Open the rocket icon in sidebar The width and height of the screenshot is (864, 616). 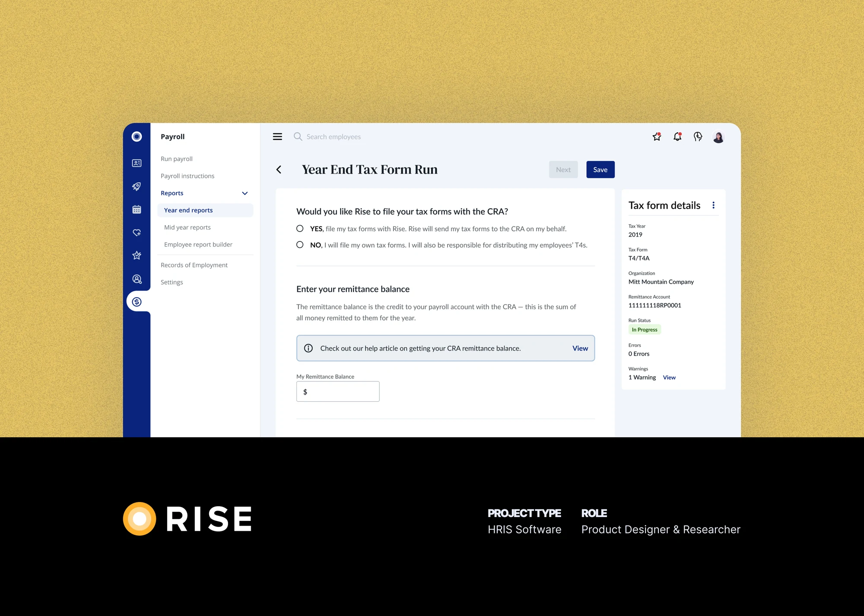point(137,187)
